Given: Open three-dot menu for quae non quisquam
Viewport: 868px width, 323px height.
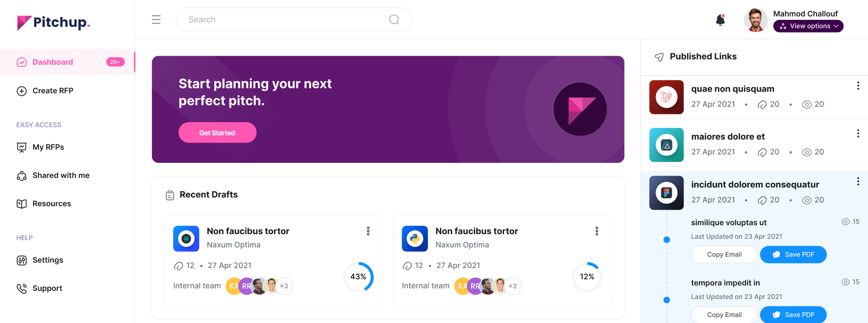Looking at the screenshot, I should click(x=858, y=85).
